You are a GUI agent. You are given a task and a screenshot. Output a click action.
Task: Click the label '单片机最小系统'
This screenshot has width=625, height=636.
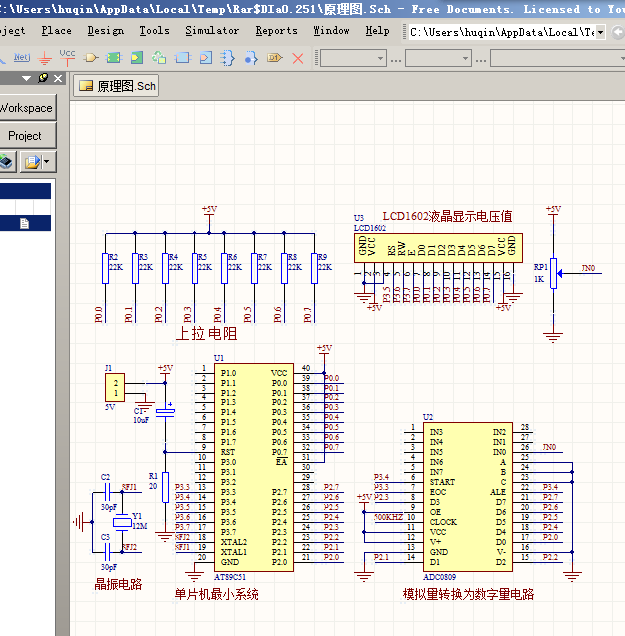tap(217, 594)
